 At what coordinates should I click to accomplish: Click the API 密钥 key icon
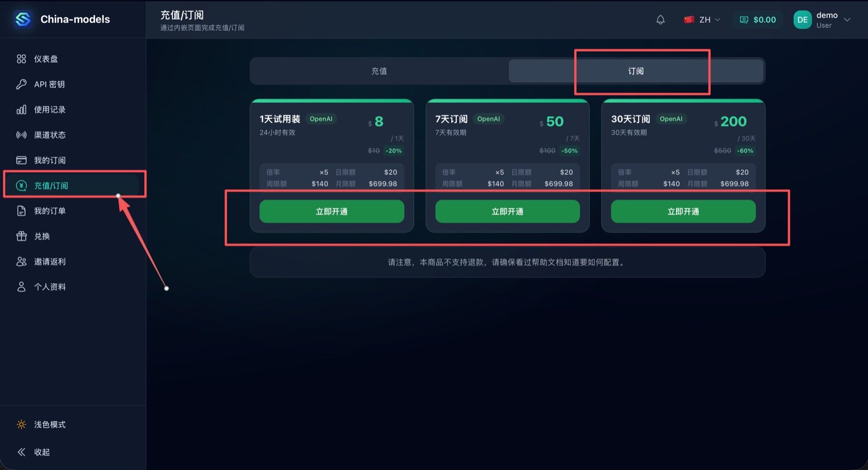21,84
